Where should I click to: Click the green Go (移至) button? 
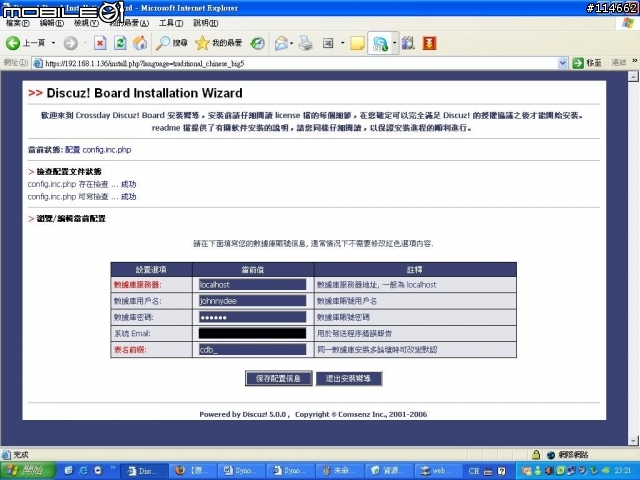(x=588, y=63)
